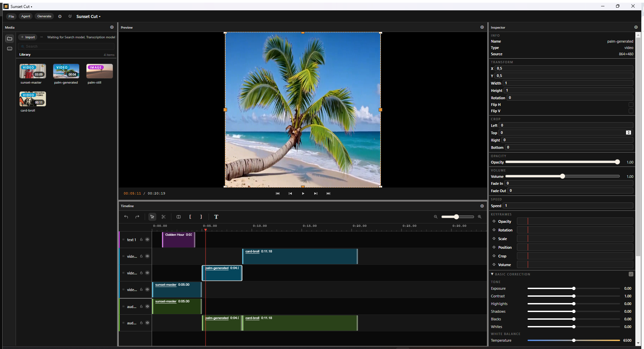
Task: Adjust the Exposure slider
Action: pyautogui.click(x=573, y=288)
